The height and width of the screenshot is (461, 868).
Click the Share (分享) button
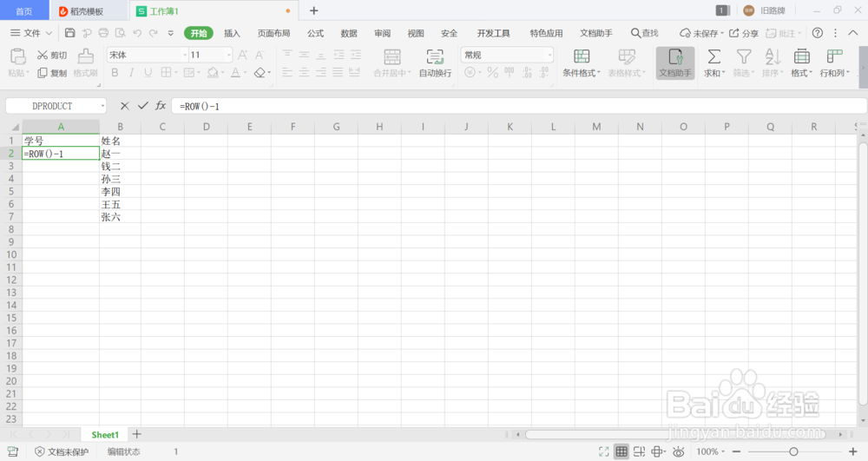tap(744, 33)
